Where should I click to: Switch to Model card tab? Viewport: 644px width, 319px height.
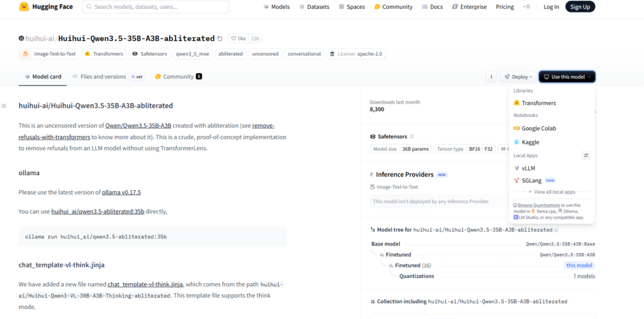(x=43, y=77)
